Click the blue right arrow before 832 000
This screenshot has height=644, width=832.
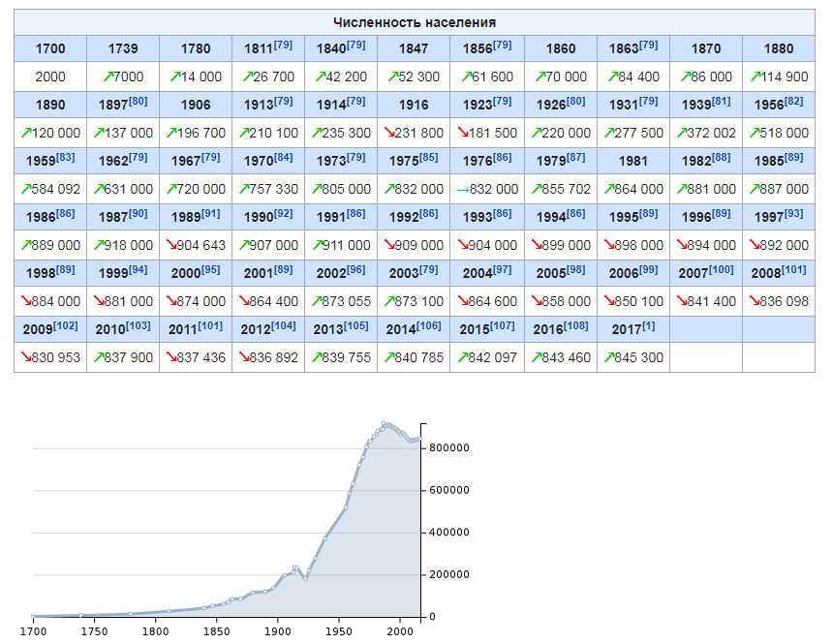point(463,190)
